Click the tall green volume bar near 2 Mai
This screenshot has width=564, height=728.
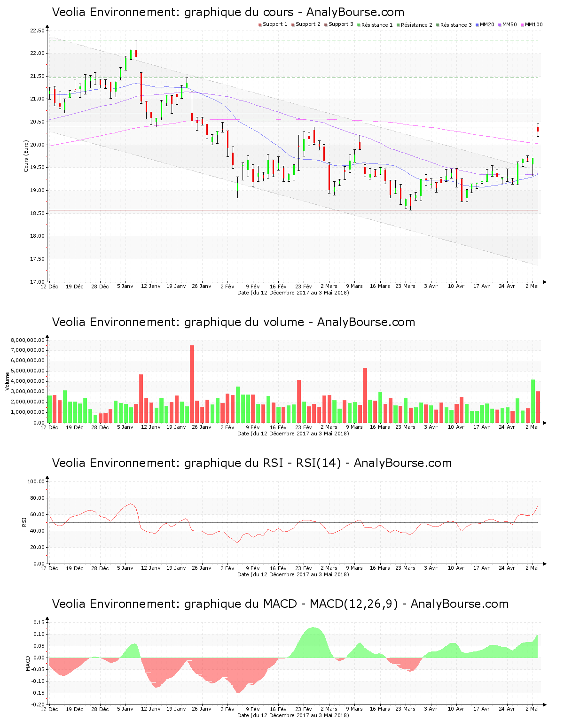(533, 401)
